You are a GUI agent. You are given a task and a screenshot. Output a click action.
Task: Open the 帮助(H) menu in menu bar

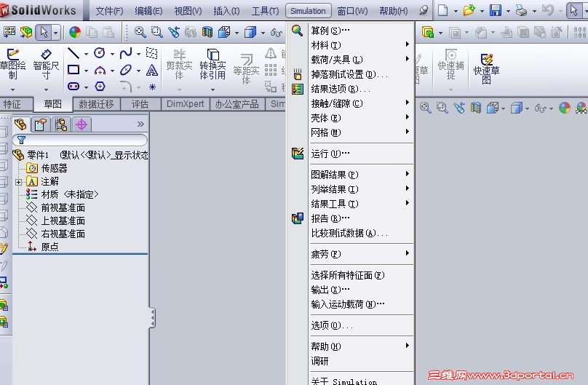(394, 11)
